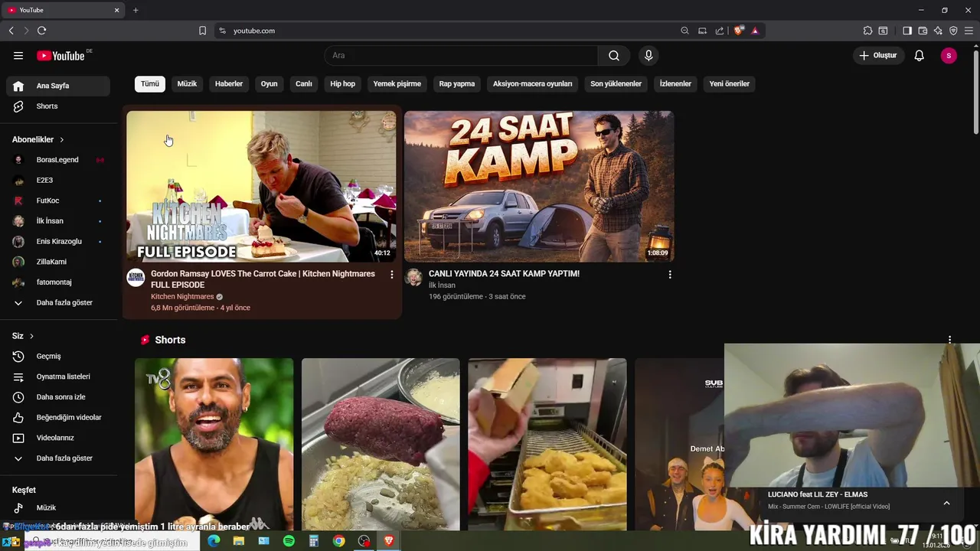
Task: Bookmark this page icon
Action: [x=202, y=31]
